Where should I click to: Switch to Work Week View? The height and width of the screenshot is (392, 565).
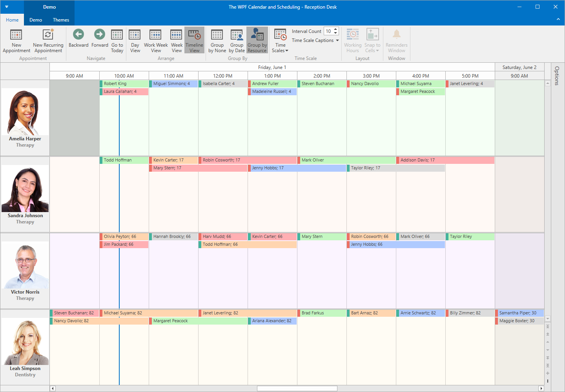156,41
